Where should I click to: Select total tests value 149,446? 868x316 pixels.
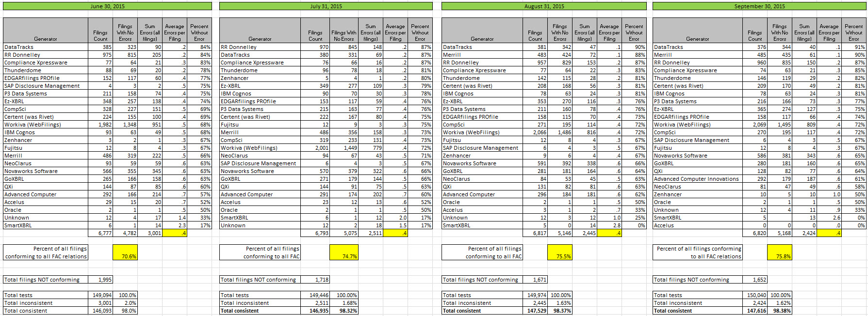click(315, 295)
